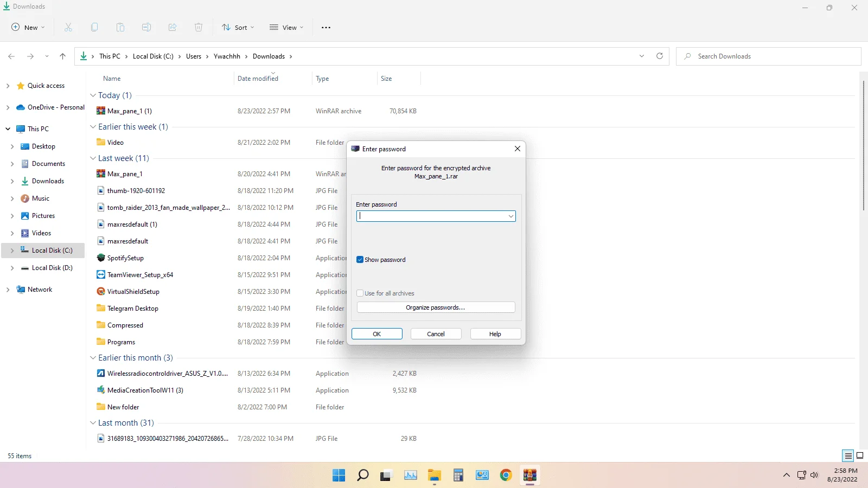Image resolution: width=868 pixels, height=488 pixels.
Task: Click the Paste icon in the toolbar
Action: click(120, 27)
